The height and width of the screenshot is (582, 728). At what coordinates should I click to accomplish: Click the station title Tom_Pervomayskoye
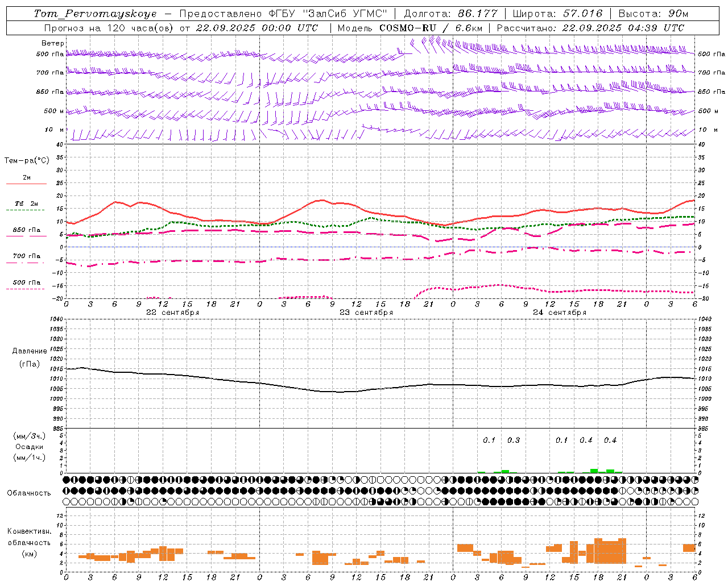[x=96, y=14]
